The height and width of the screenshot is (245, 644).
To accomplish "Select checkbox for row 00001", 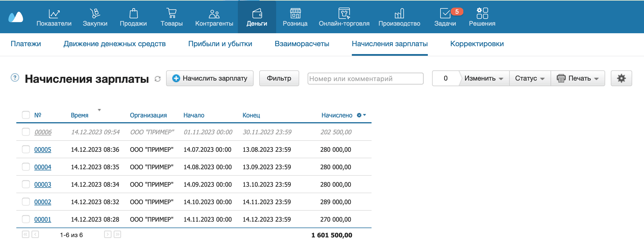I will (26, 219).
